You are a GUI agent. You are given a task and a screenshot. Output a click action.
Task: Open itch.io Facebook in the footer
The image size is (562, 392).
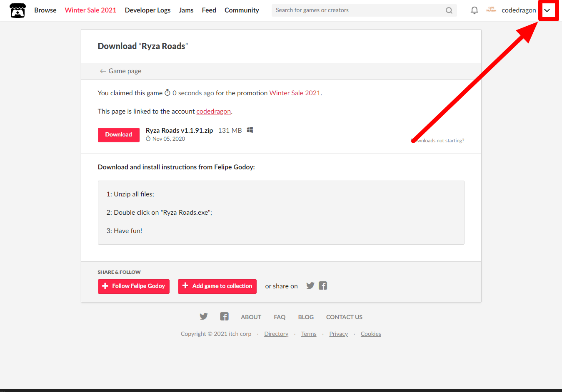point(224,316)
